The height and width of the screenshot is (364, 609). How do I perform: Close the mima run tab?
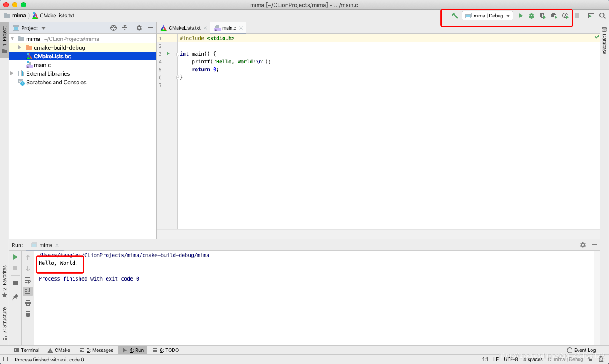57,245
